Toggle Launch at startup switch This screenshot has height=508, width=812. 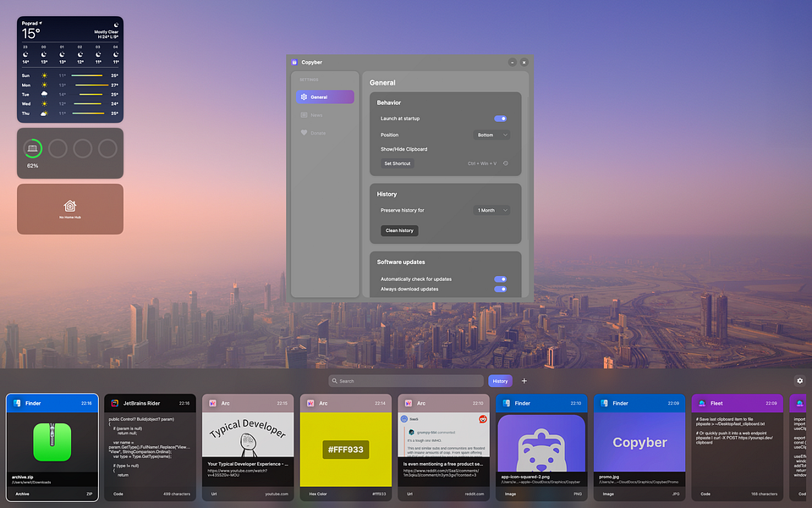500,119
